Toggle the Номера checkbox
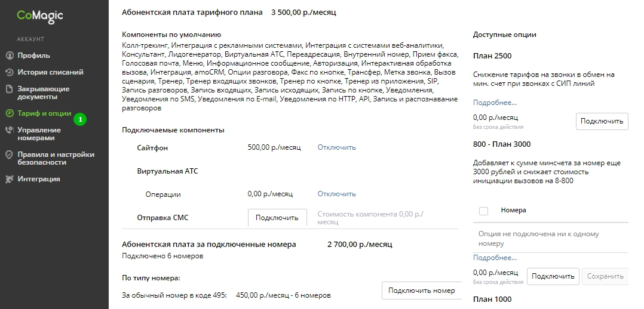 pos(484,211)
